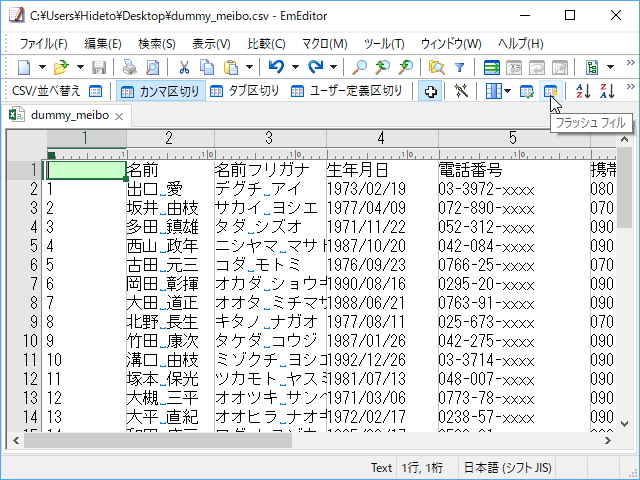Open the ファイル(F) menu
Viewport: 640px width, 480px height.
click(x=44, y=44)
